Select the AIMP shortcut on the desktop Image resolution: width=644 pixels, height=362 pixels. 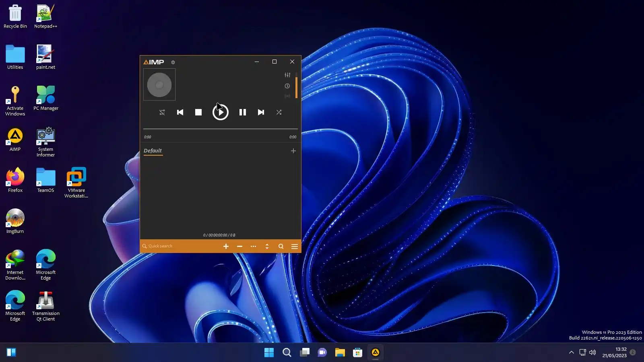pyautogui.click(x=15, y=140)
